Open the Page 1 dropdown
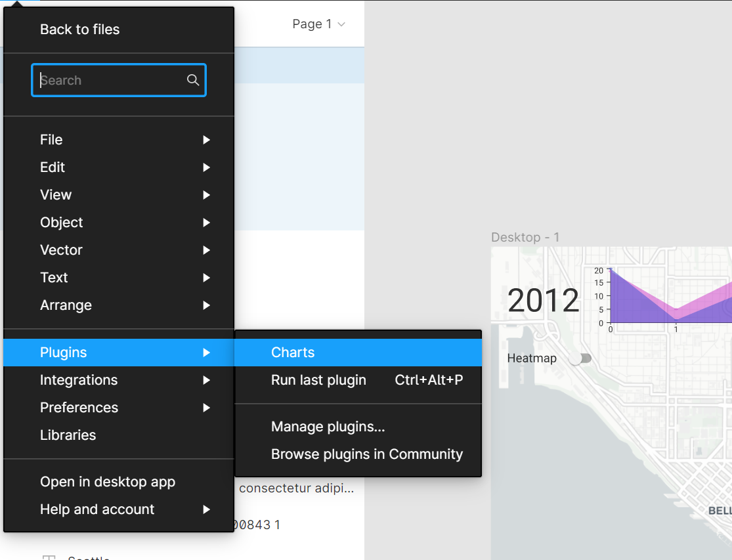 pos(318,24)
